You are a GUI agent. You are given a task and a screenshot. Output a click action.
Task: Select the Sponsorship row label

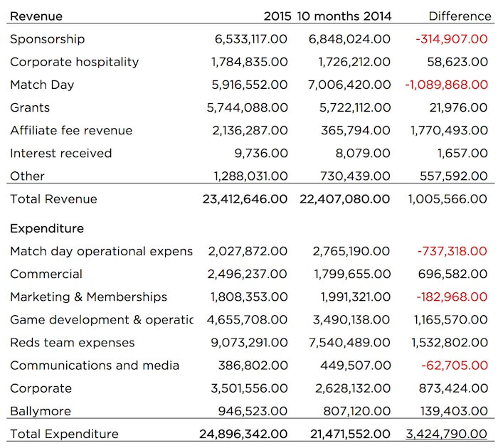click(x=48, y=39)
